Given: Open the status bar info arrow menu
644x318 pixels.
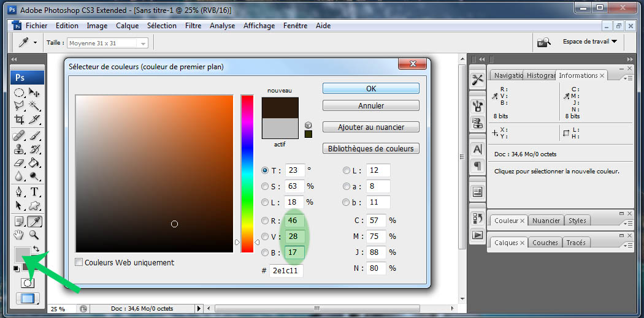Looking at the screenshot, I should (x=199, y=309).
